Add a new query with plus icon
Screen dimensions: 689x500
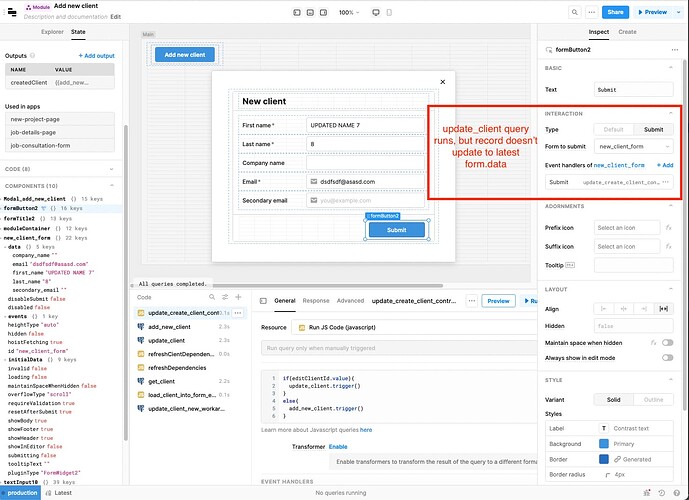(x=238, y=297)
